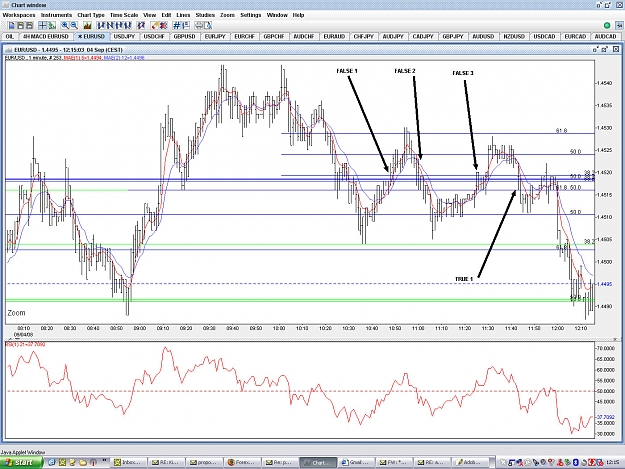Maximize the inner EUR/USD chart panel

[x=605, y=49]
